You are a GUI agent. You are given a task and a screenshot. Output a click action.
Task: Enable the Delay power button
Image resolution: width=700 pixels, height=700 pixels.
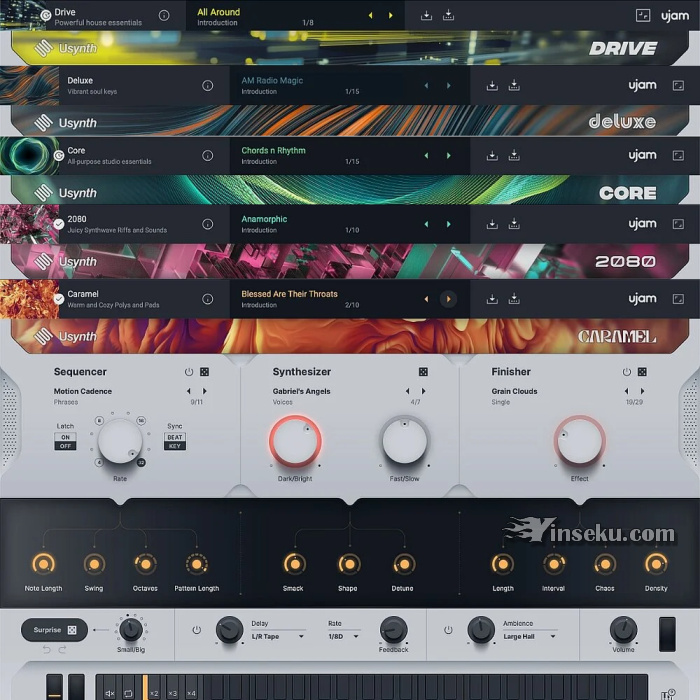tap(196, 630)
